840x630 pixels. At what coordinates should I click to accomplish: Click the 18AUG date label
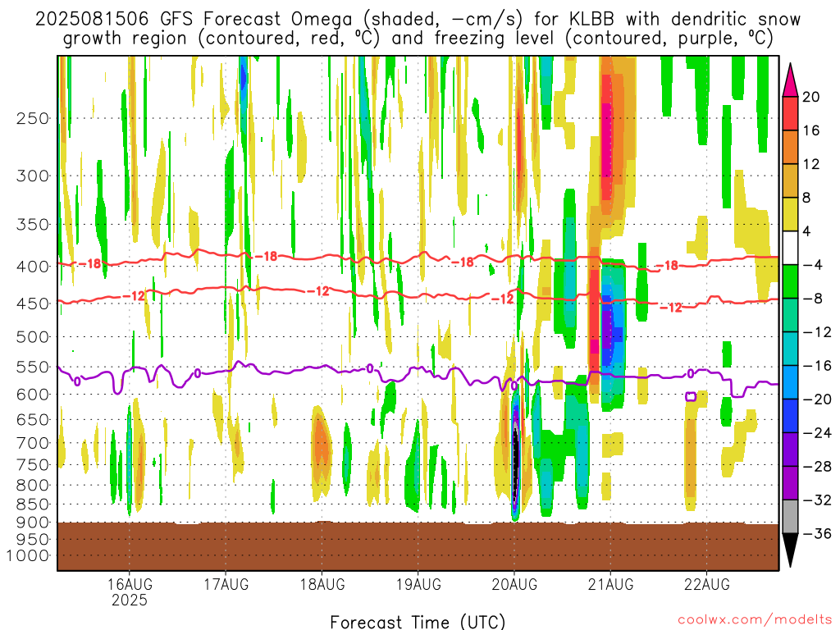click(x=322, y=584)
